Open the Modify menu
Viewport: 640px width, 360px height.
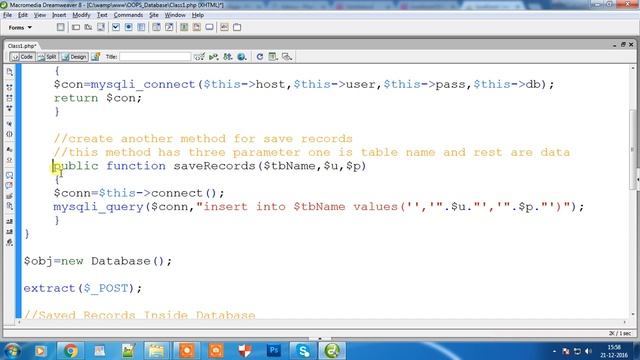point(81,15)
